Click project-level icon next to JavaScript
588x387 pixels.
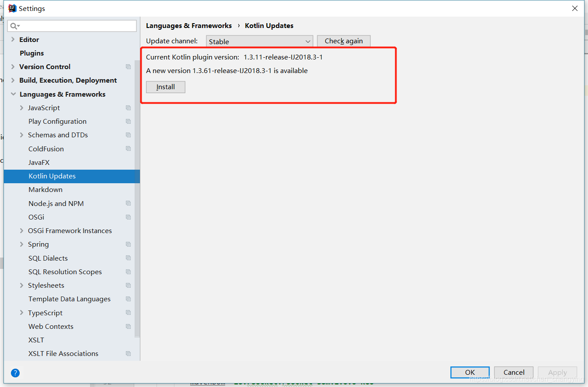128,108
